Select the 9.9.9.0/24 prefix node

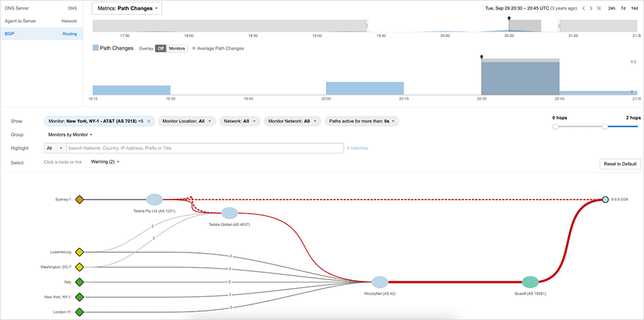[x=605, y=200]
